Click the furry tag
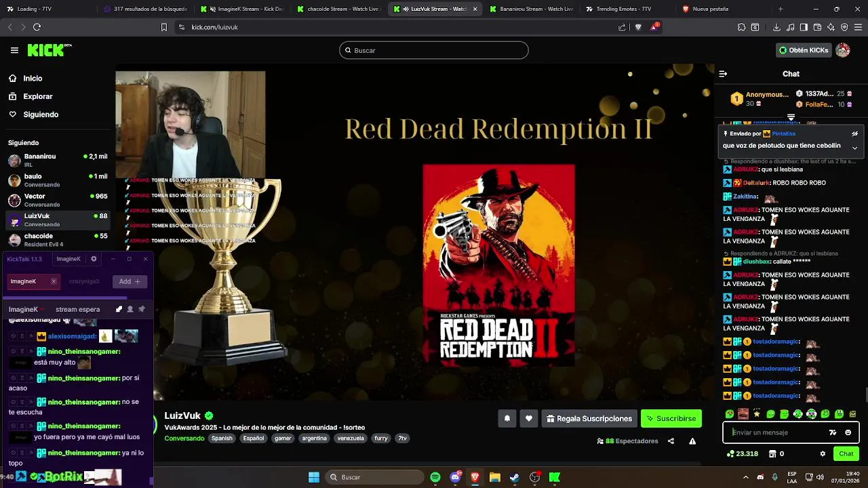The width and height of the screenshot is (868, 488). click(381, 439)
